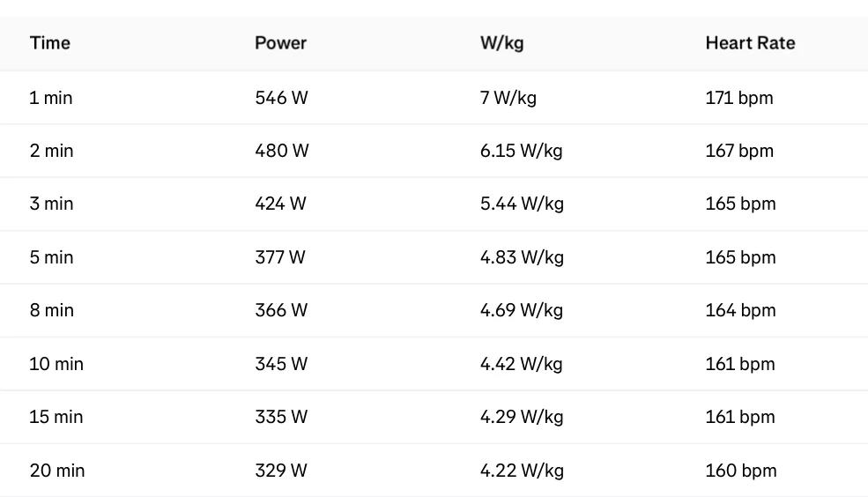Viewport: 868px width, 497px height.
Task: Click the W/kg column header
Action: [501, 43]
